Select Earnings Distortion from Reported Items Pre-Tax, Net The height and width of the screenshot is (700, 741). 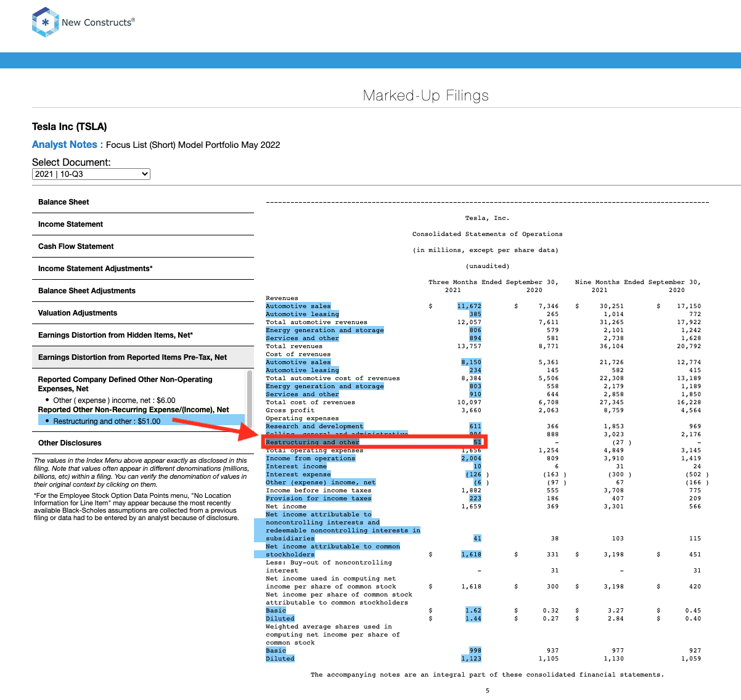[x=143, y=357]
